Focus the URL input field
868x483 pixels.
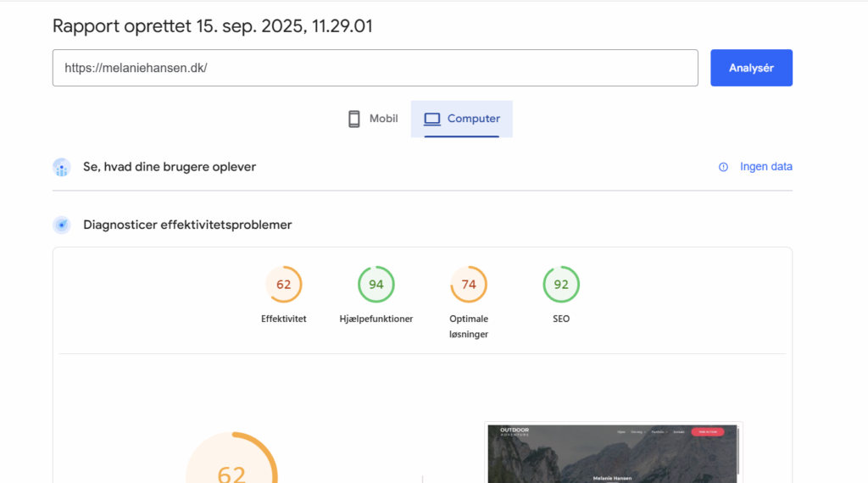376,68
